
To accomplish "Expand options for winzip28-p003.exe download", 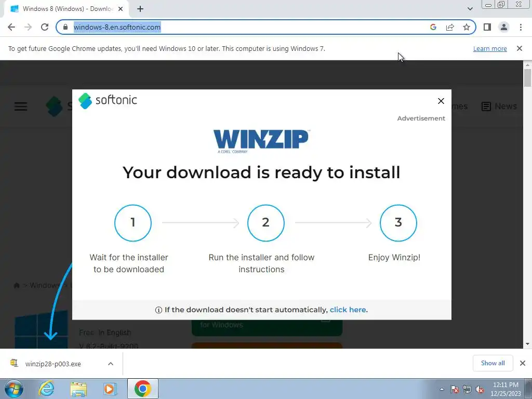I will click(111, 364).
